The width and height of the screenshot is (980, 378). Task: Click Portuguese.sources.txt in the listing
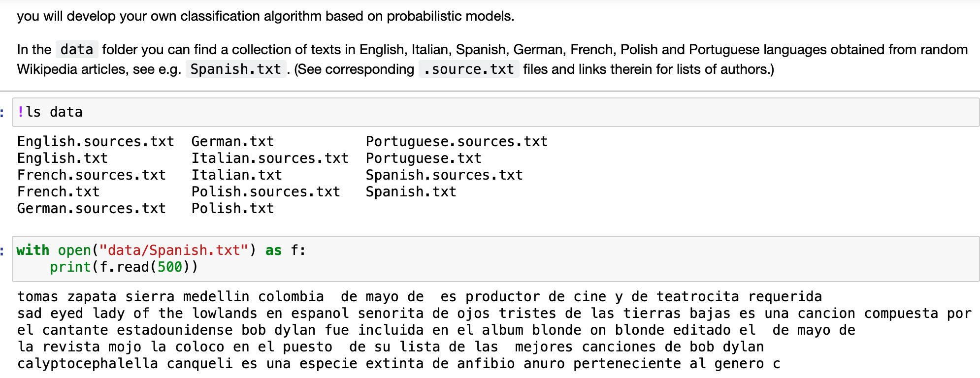(457, 142)
